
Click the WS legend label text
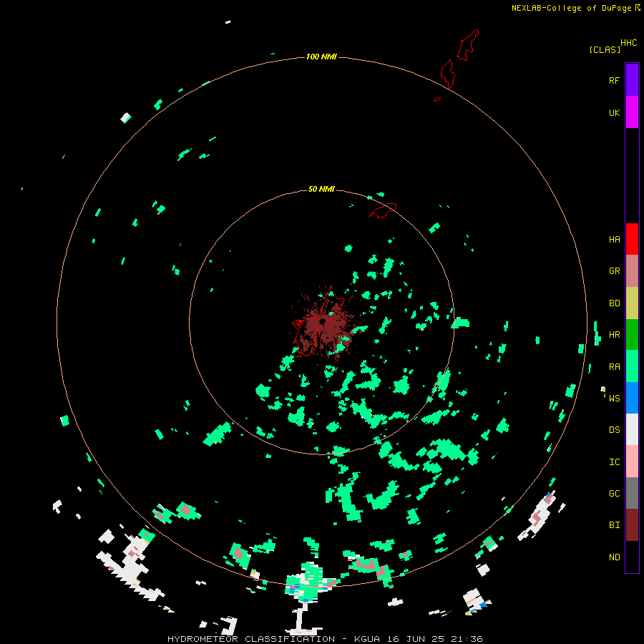pos(614,399)
